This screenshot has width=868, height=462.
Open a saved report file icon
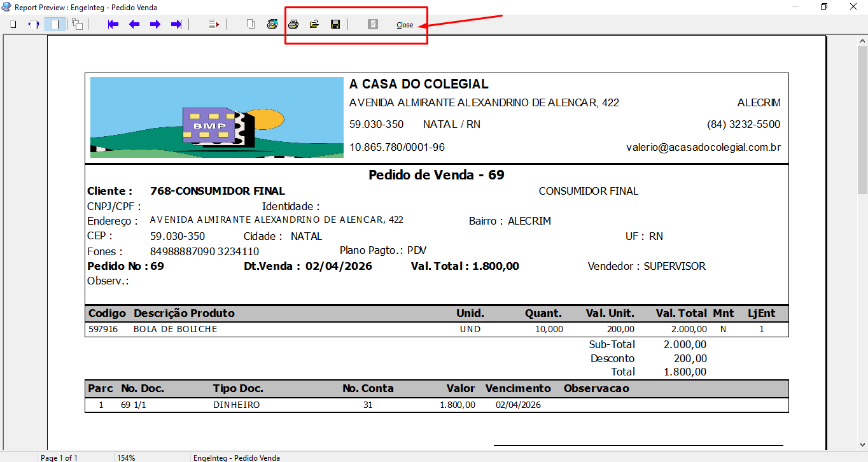(x=314, y=25)
